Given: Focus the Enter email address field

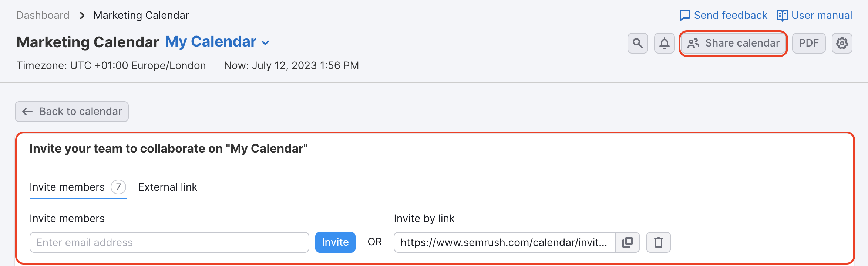Looking at the screenshot, I should [169, 242].
